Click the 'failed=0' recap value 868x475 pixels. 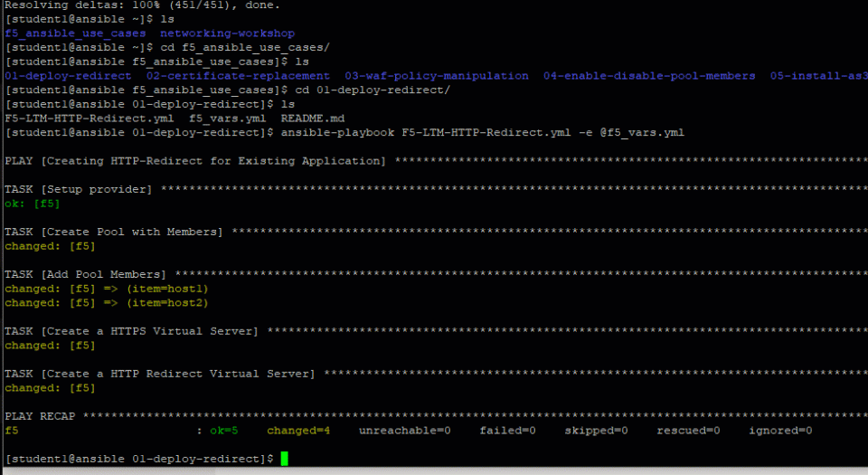pos(507,431)
